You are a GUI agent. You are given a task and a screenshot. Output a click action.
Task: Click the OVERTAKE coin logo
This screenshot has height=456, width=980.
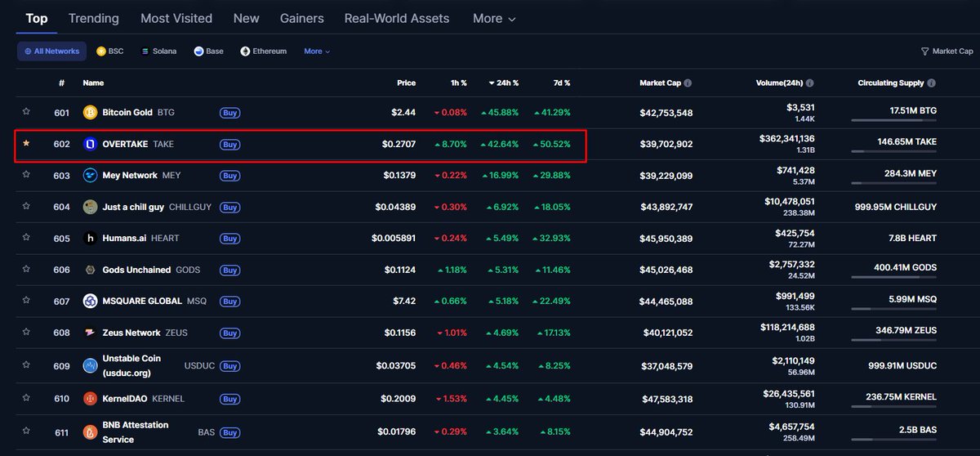pyautogui.click(x=90, y=144)
